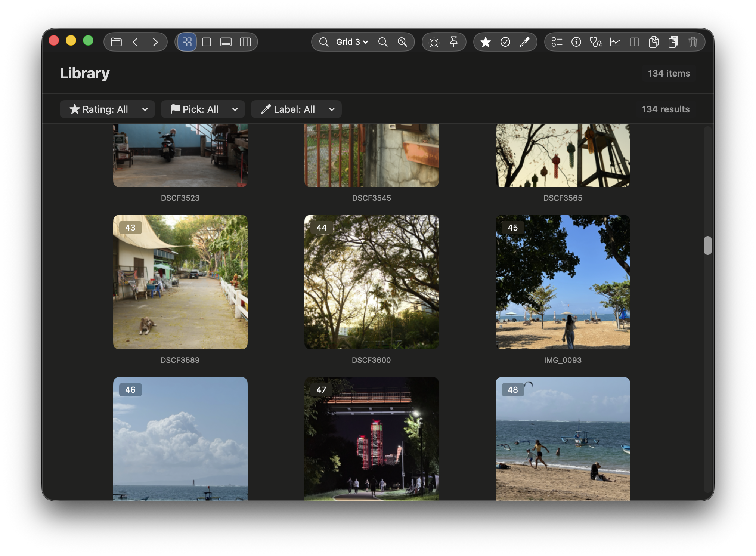Navigate back using the left arrow
756x556 pixels.
135,42
